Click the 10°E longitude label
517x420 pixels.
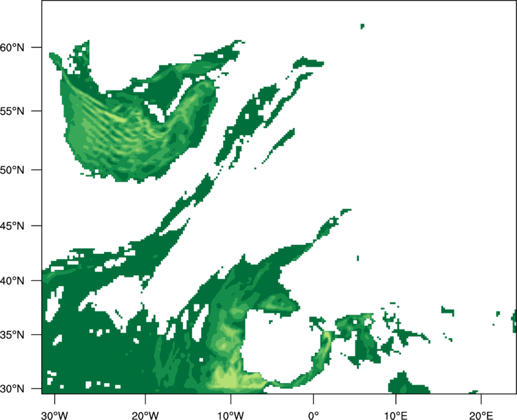click(396, 415)
